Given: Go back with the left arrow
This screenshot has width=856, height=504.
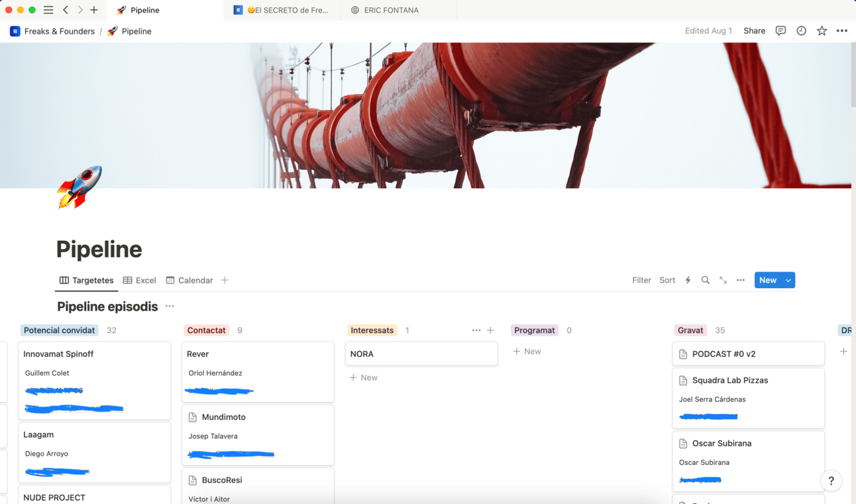Looking at the screenshot, I should [66, 10].
